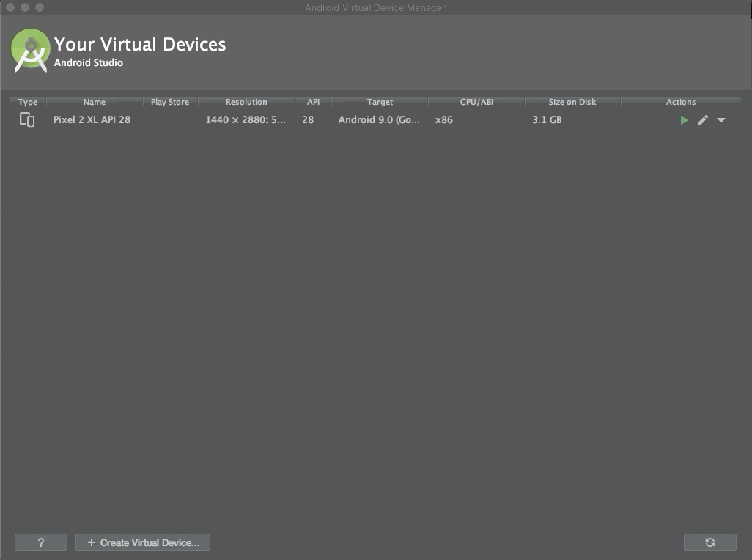The height and width of the screenshot is (560, 752).
Task: Click the window title 'Android Virtual Device Manager'
Action: click(x=375, y=7)
